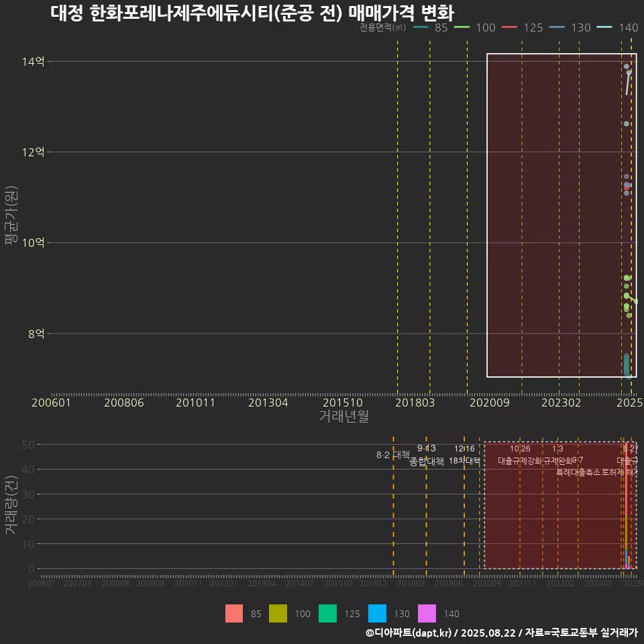Click the 대출규제강화 annotation text

520,461
